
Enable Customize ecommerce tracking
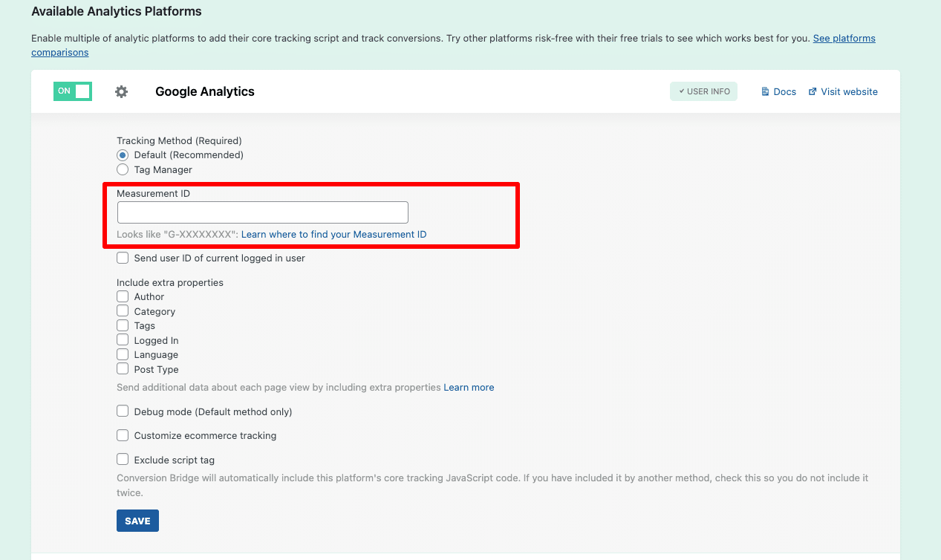(x=123, y=435)
